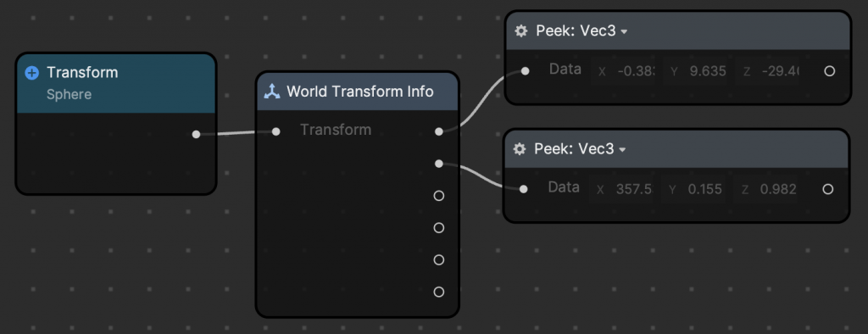Open the lower Peek: Vec3 type dropdown arrow

(623, 150)
